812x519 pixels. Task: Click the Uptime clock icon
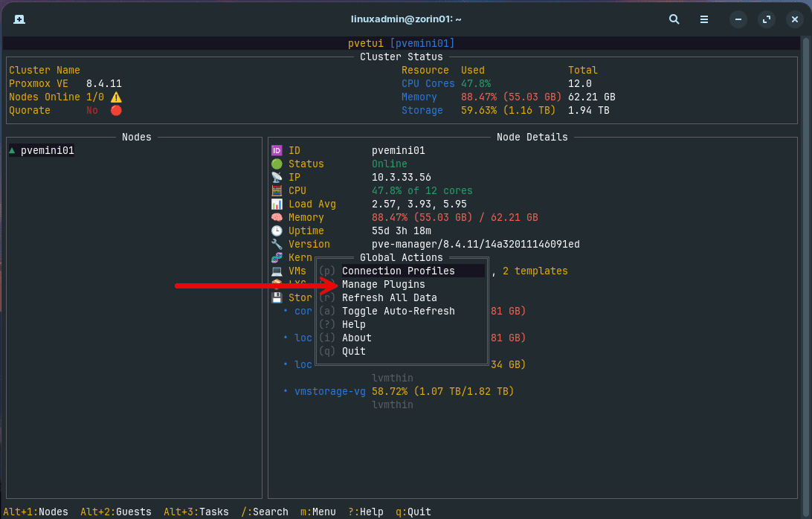277,231
